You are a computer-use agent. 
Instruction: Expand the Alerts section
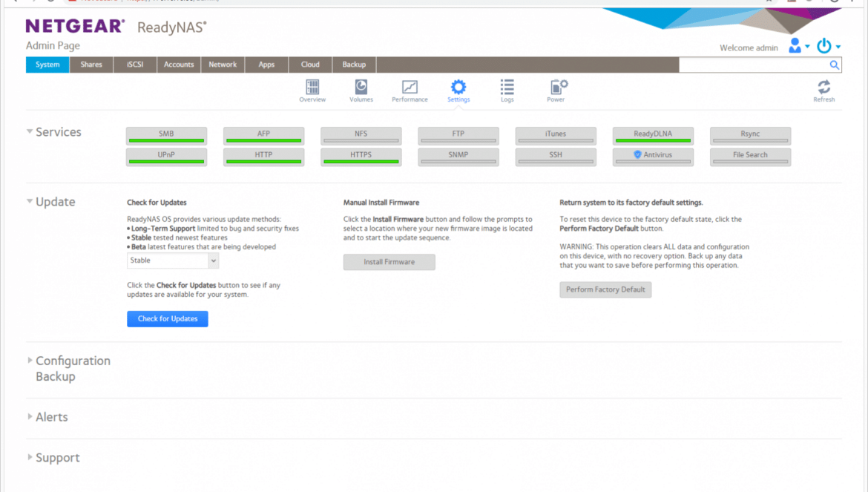(30, 417)
